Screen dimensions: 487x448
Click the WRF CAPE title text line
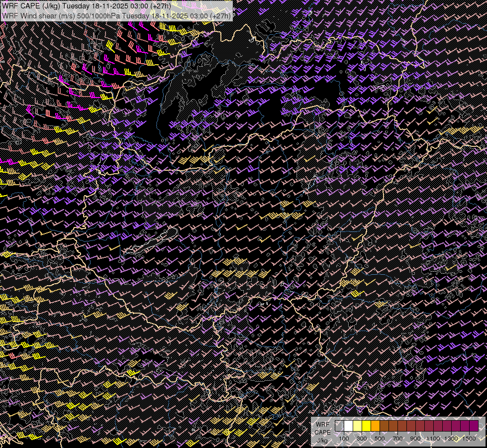click(87, 6)
